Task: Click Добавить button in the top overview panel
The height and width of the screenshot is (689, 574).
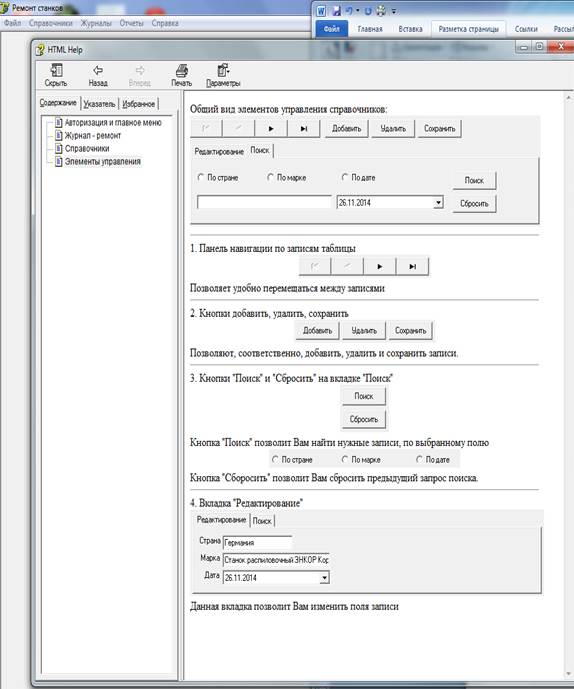Action: (x=346, y=129)
